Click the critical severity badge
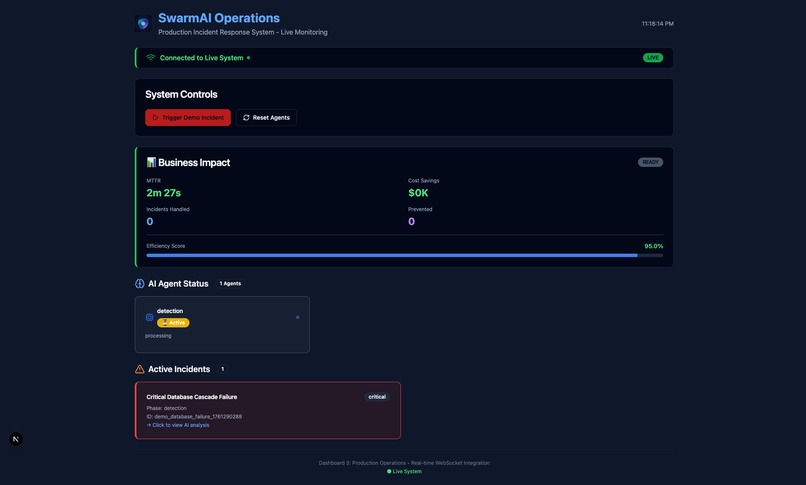 click(x=377, y=397)
